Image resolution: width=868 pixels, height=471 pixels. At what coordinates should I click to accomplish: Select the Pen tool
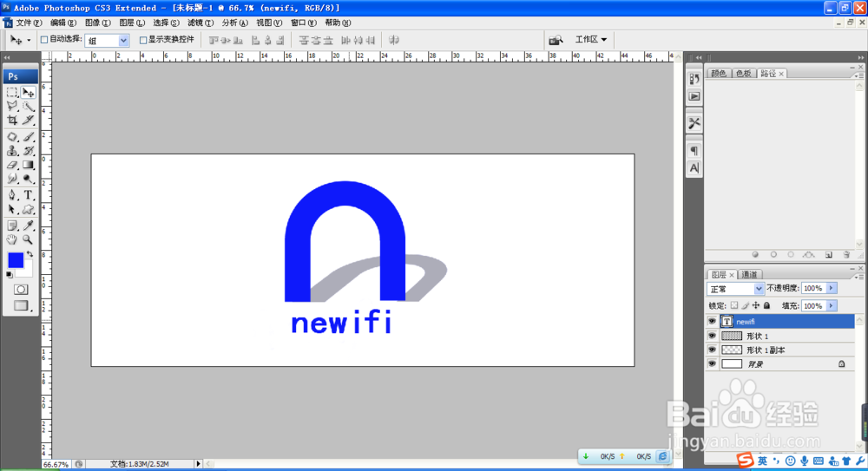tap(12, 195)
